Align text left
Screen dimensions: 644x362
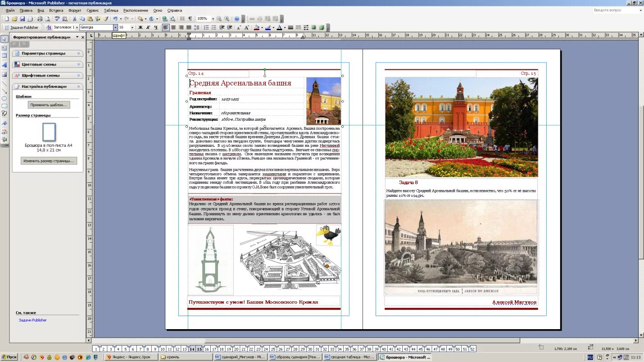[x=166, y=27]
